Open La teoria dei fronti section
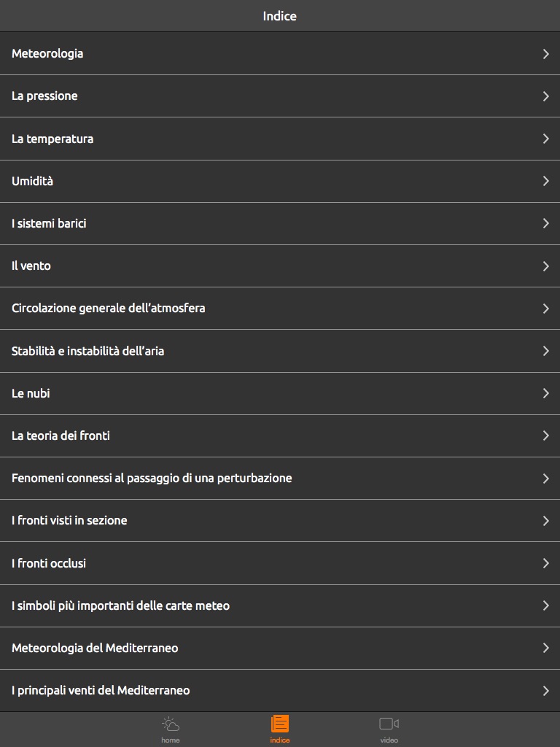 click(x=61, y=436)
